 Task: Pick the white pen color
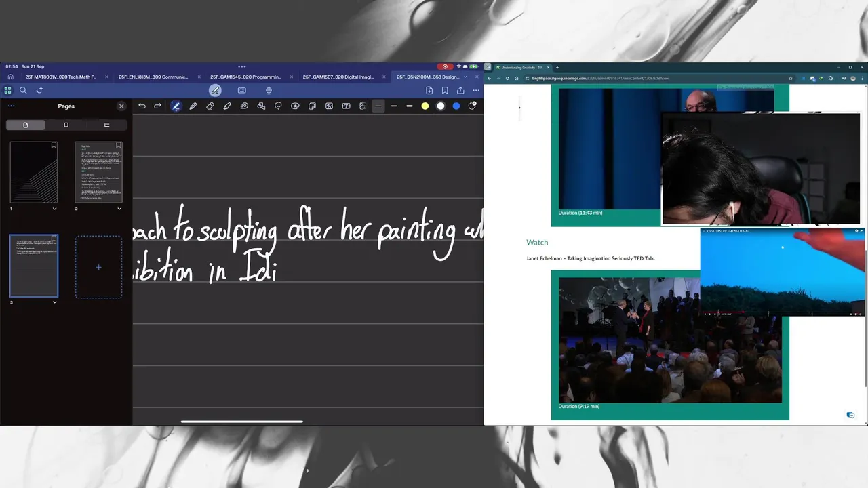tap(441, 106)
